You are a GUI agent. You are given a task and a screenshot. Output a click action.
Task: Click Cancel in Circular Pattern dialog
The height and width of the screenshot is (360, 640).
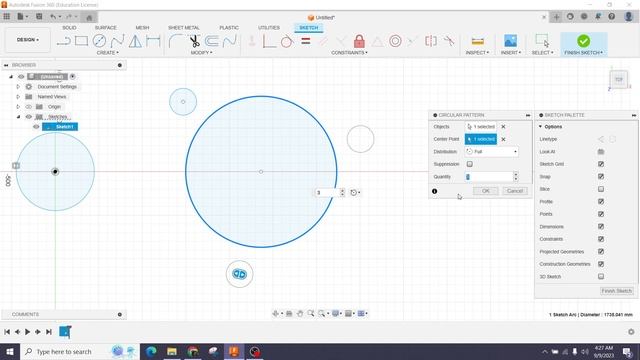click(x=515, y=191)
